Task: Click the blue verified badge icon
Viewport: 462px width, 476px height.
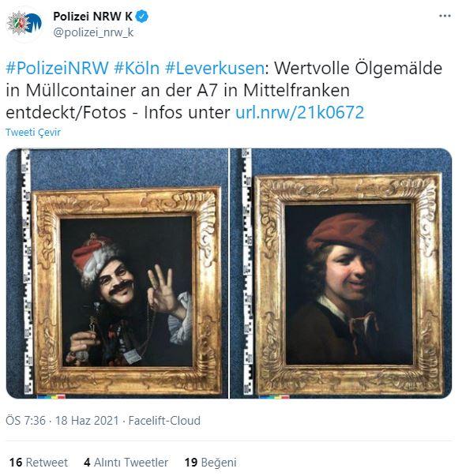Action: tap(142, 16)
